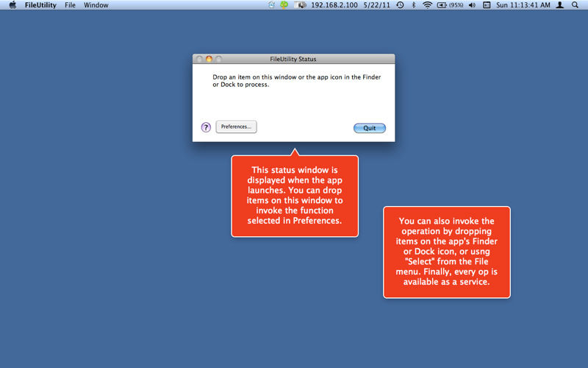Open the Window menu

[x=96, y=5]
